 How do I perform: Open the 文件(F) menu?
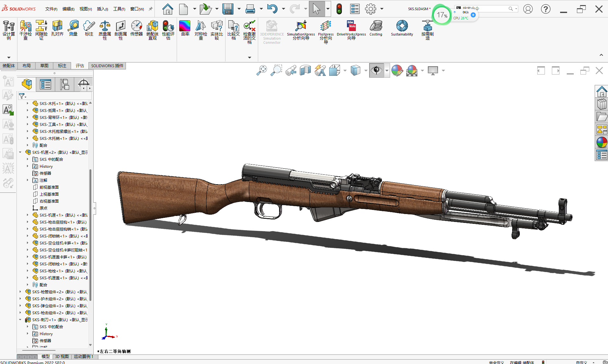pyautogui.click(x=51, y=9)
